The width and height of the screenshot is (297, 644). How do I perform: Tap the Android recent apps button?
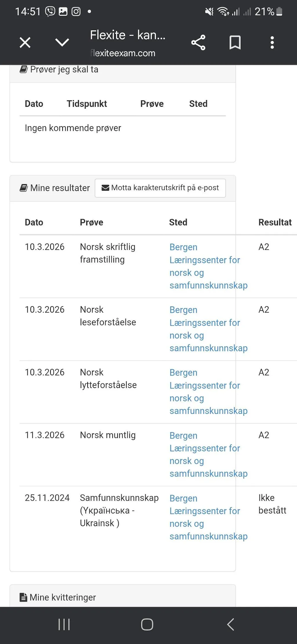coord(64,624)
